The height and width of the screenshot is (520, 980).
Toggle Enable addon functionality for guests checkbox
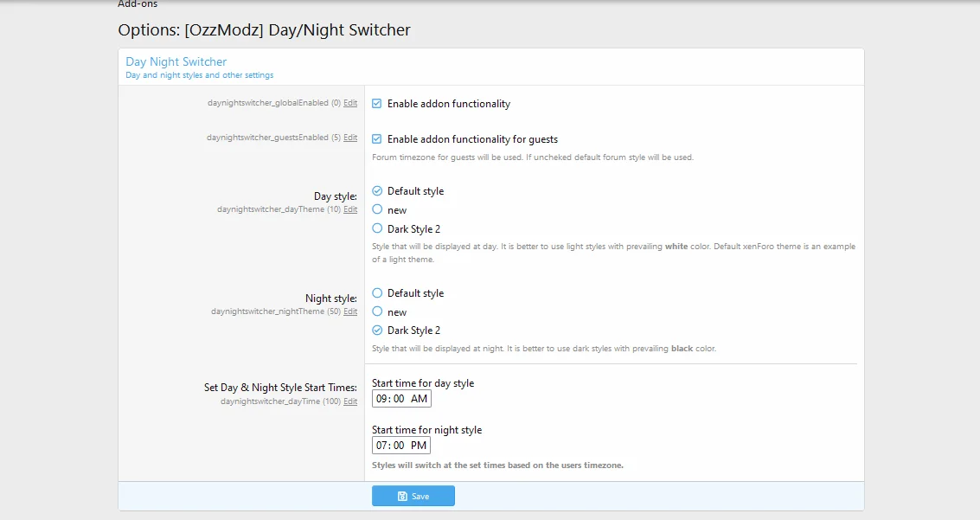[377, 139]
